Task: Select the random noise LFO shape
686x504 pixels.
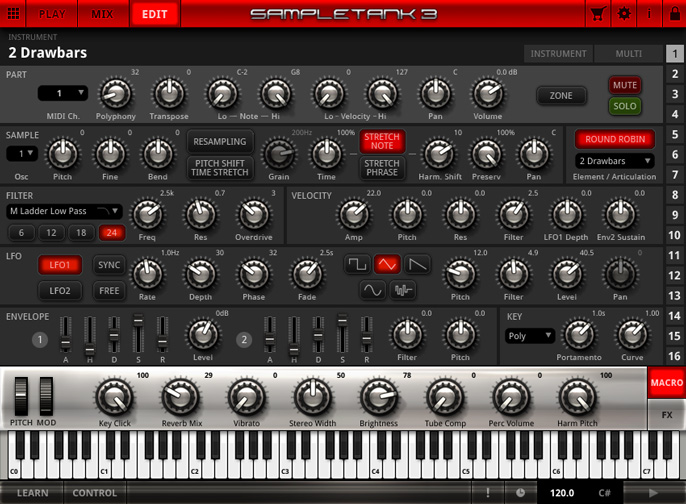Action: pyautogui.click(x=402, y=290)
